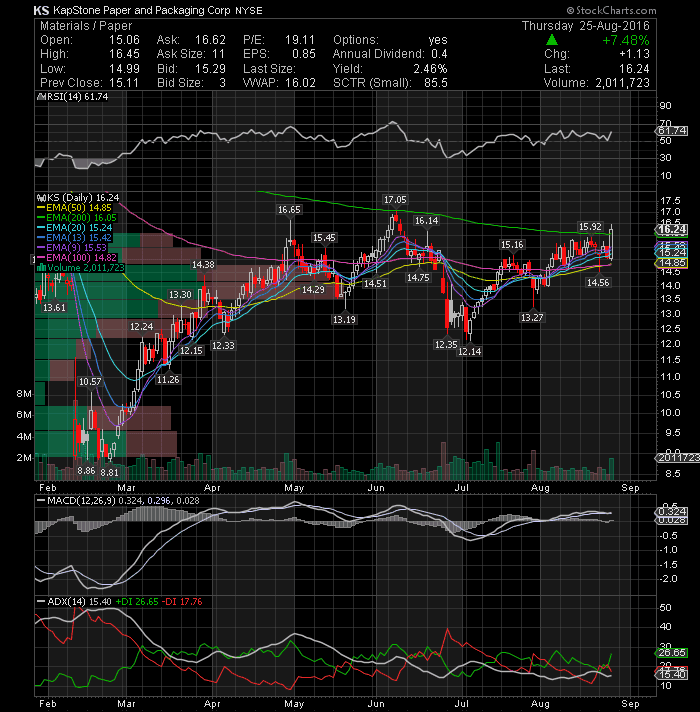Click the Thursday 25-Aug-2016 date
The width and height of the screenshot is (700, 712).
pos(586,26)
